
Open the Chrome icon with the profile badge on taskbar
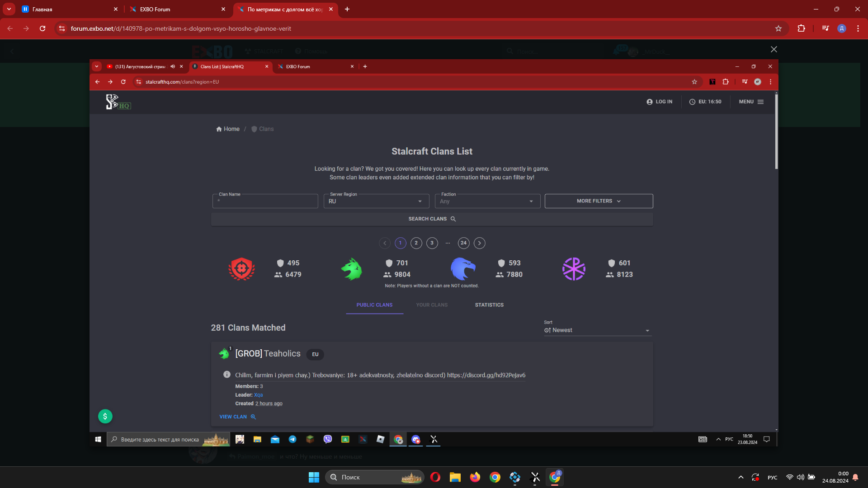coord(555,477)
